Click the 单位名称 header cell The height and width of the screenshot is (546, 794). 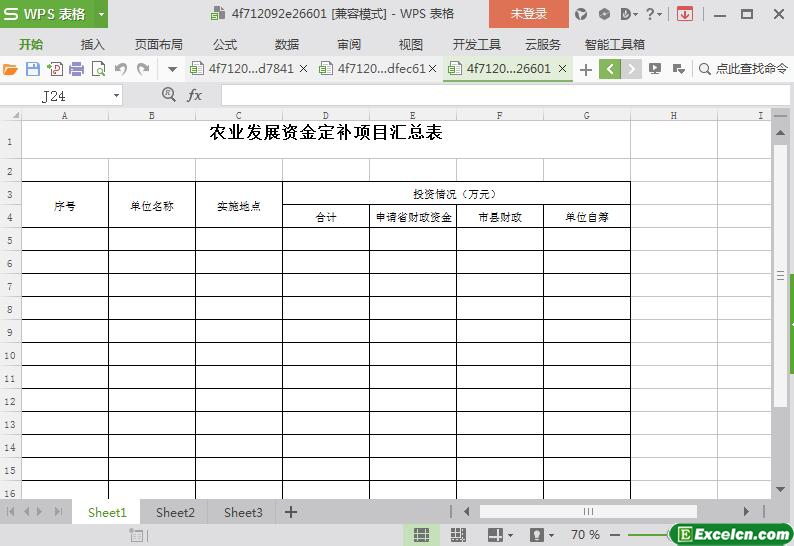point(152,205)
